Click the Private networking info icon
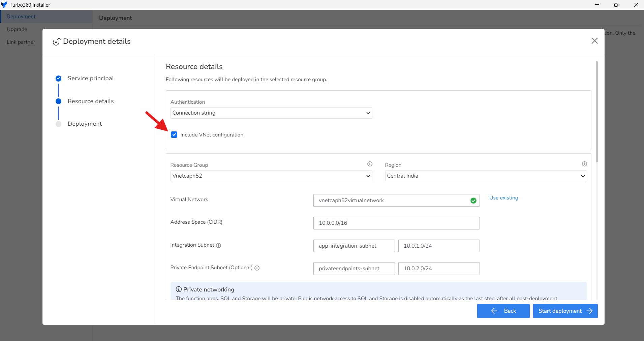This screenshot has width=644, height=341. [179, 289]
